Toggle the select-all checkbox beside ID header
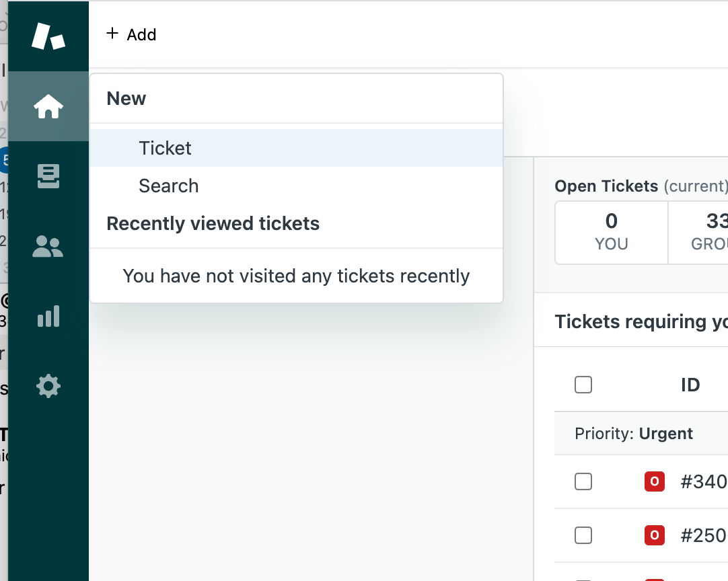728x581 pixels. [583, 385]
